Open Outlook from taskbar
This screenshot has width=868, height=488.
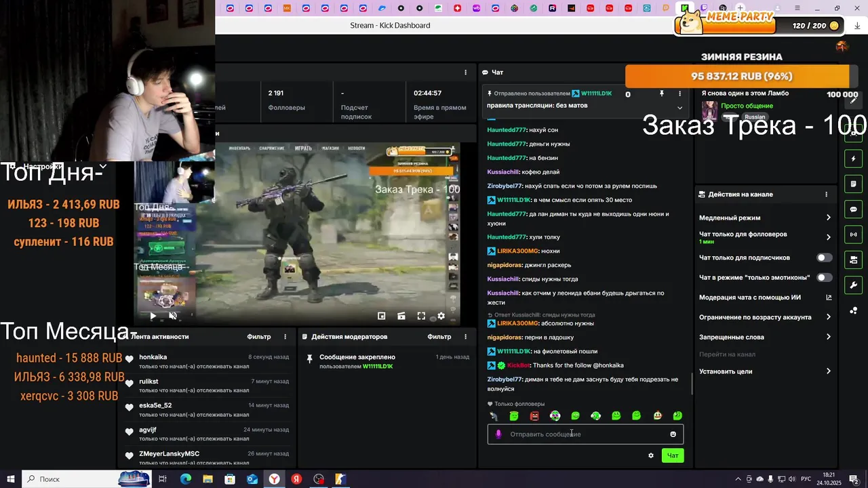click(252, 479)
